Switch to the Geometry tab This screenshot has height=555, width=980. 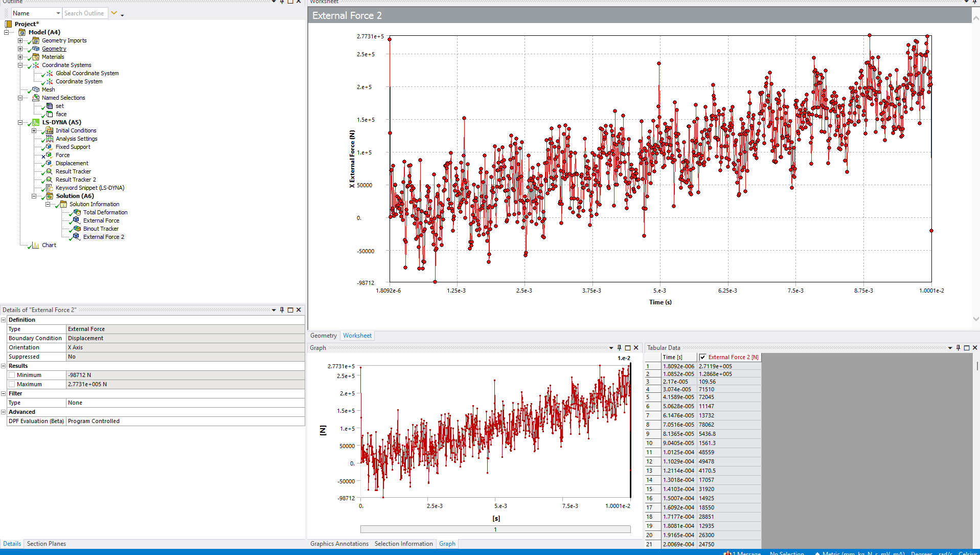coord(323,336)
